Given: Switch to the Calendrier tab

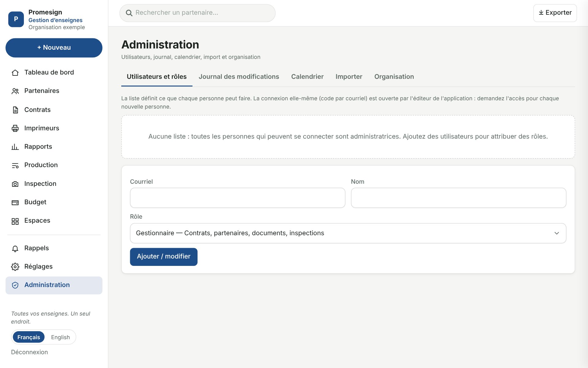Looking at the screenshot, I should (307, 77).
